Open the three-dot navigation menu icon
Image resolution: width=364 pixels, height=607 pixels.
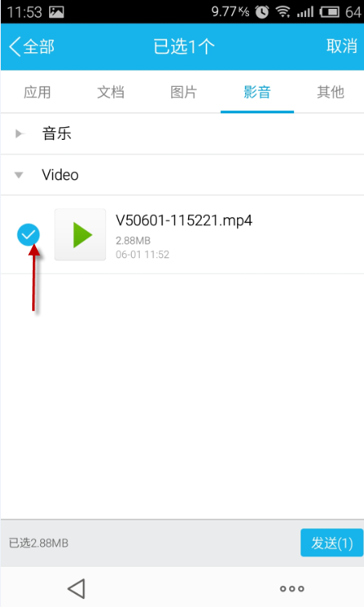click(292, 589)
